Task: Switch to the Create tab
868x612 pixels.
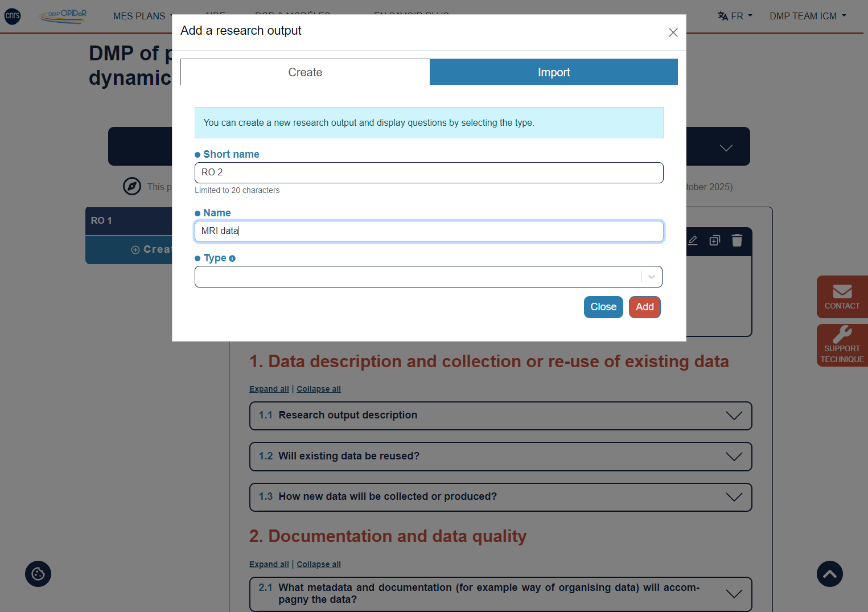Action: (x=305, y=72)
